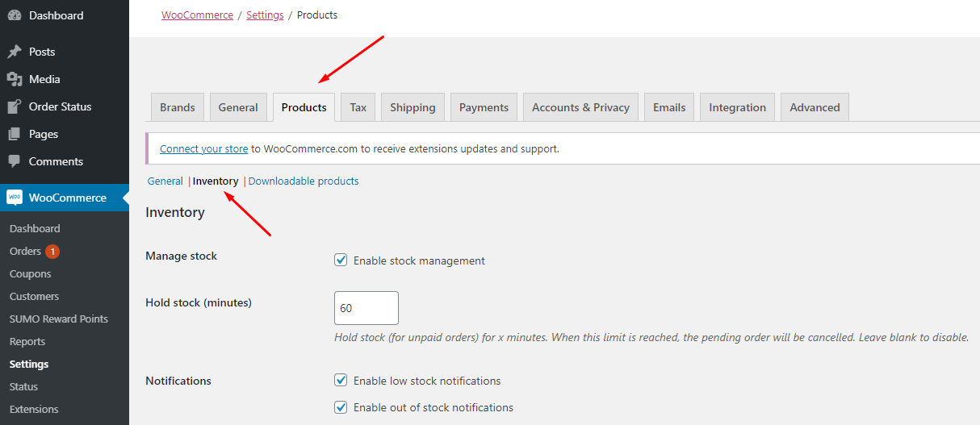Open the Extensions submenu item
Screen dimensions: 980x425
[34, 410]
